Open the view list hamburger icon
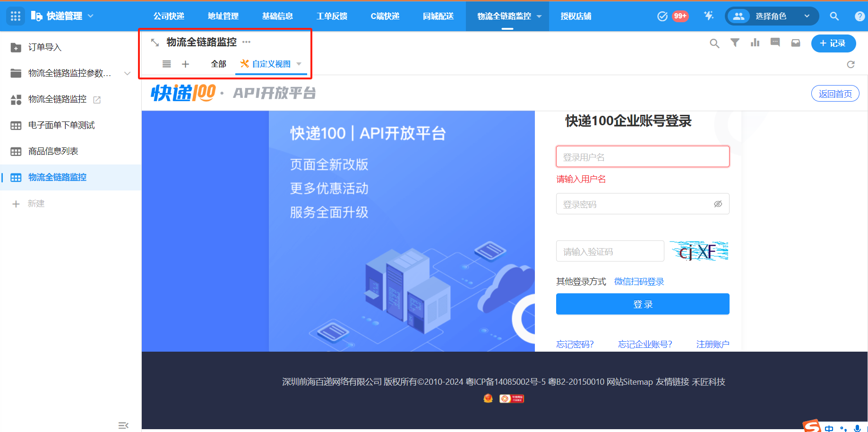 [x=166, y=64]
